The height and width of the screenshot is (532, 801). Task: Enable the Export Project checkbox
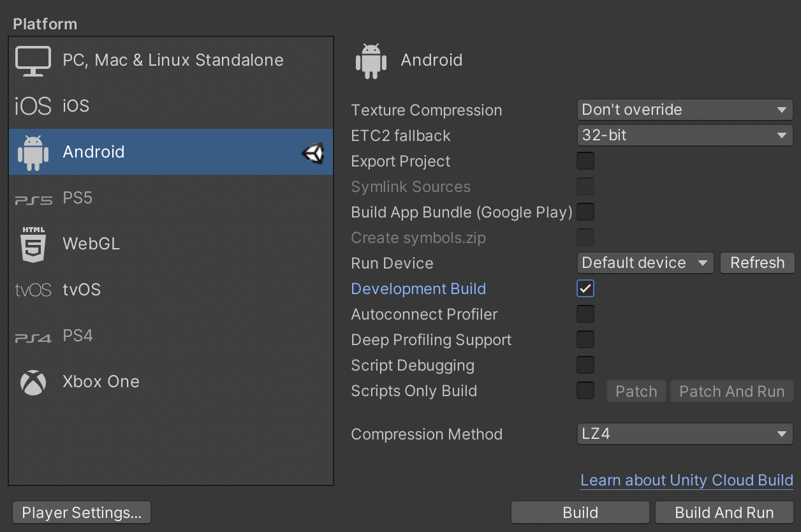pyautogui.click(x=585, y=161)
